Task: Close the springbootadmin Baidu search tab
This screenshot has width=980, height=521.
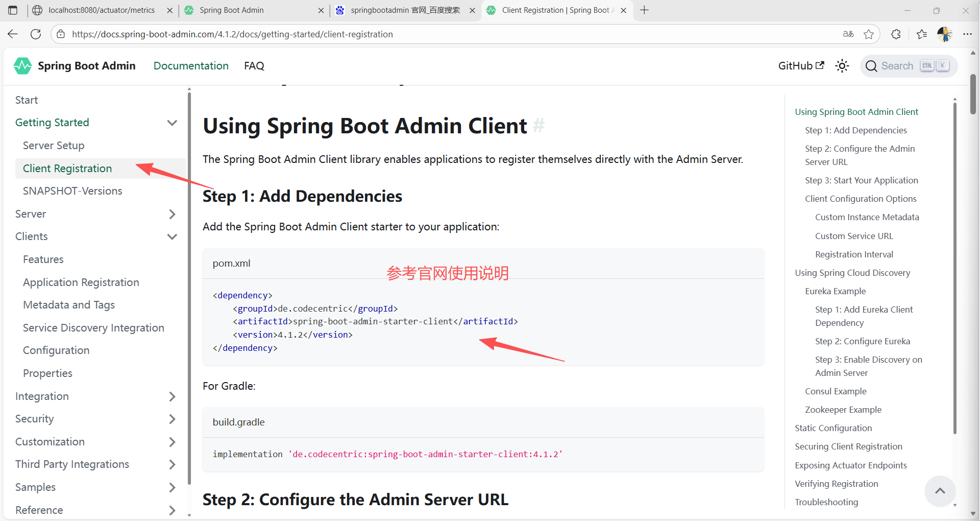Action: (x=472, y=10)
